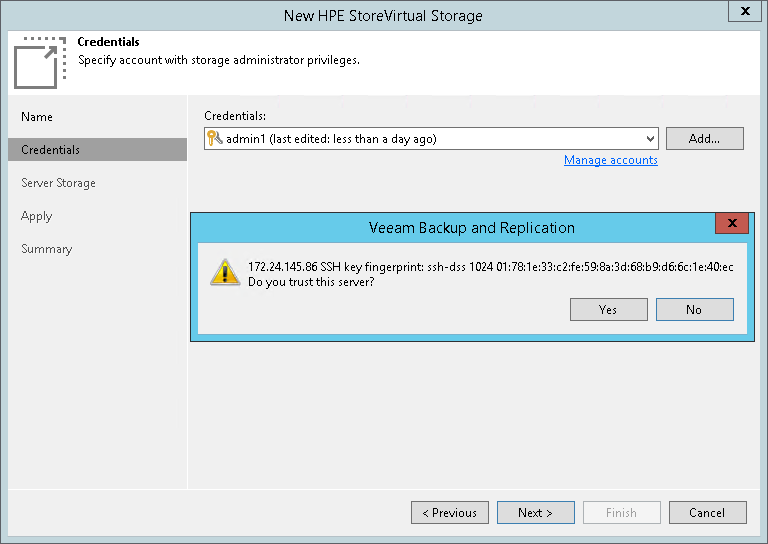Switch to the Apply step

36,216
